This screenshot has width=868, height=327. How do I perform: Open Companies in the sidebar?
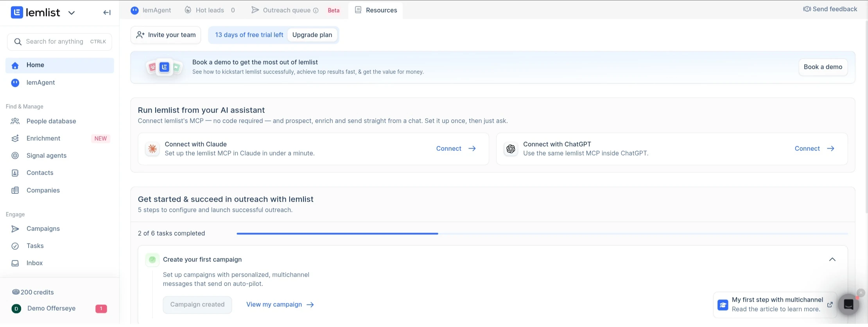point(60,190)
